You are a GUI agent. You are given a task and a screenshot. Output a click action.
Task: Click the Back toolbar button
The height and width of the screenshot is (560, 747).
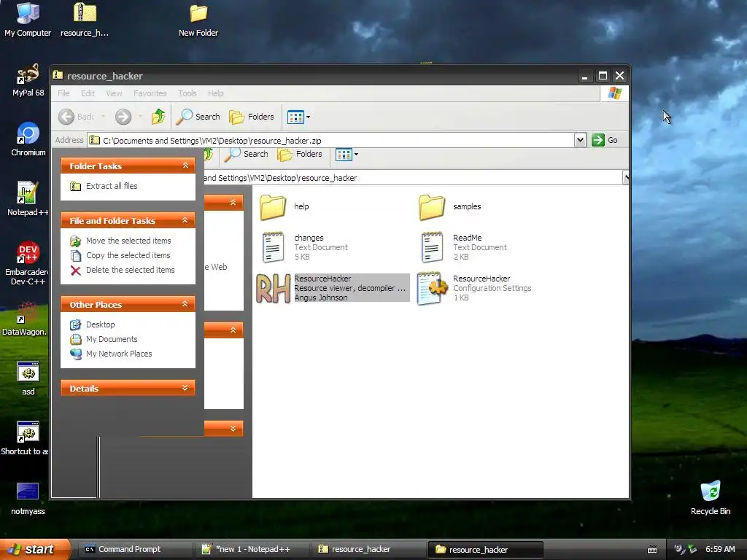(x=76, y=117)
